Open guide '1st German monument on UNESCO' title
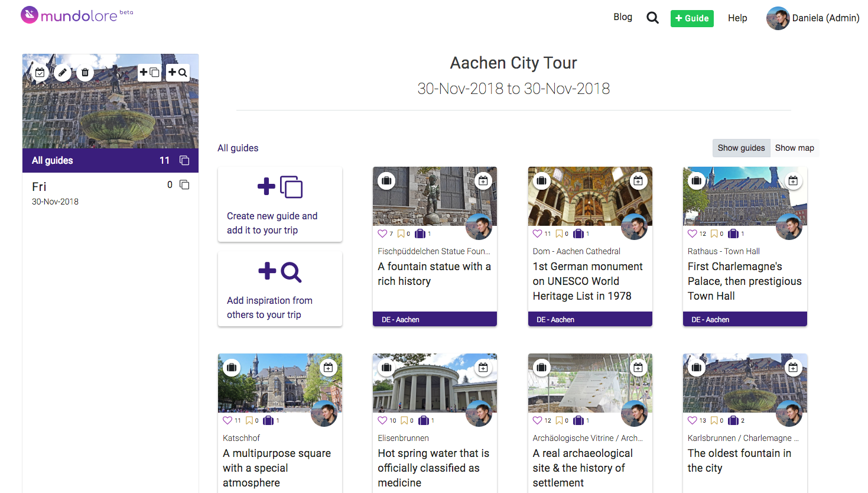Viewport: 868px width, 493px height. tap(587, 281)
